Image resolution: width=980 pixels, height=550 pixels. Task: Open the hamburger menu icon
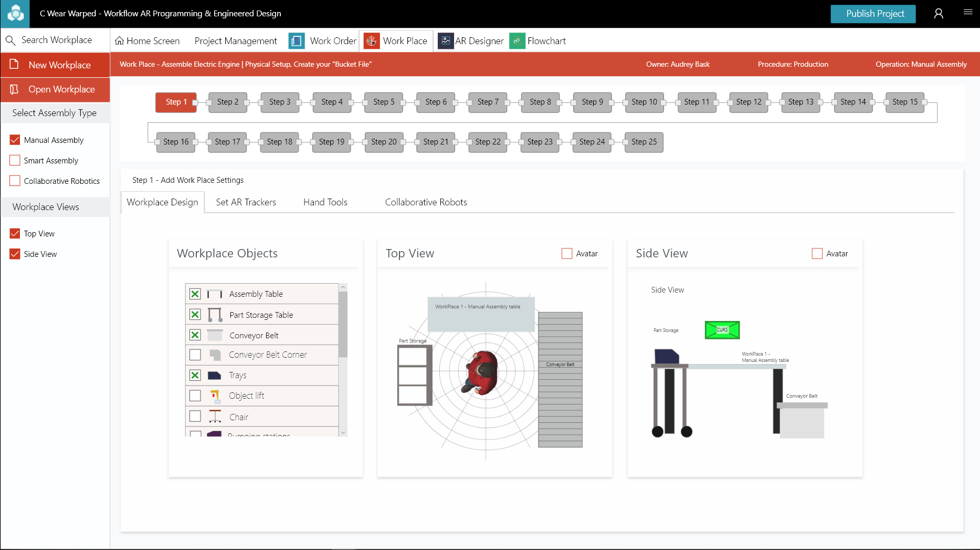pyautogui.click(x=968, y=12)
